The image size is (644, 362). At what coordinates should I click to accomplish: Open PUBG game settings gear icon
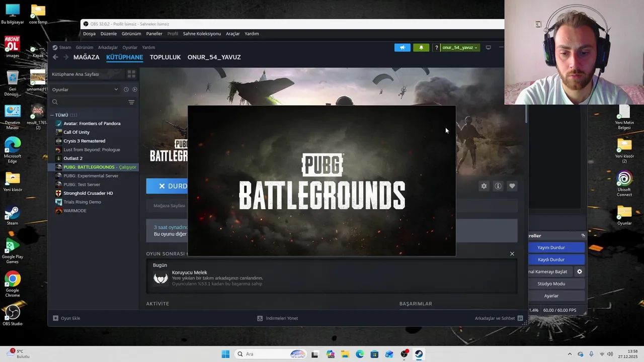484,186
